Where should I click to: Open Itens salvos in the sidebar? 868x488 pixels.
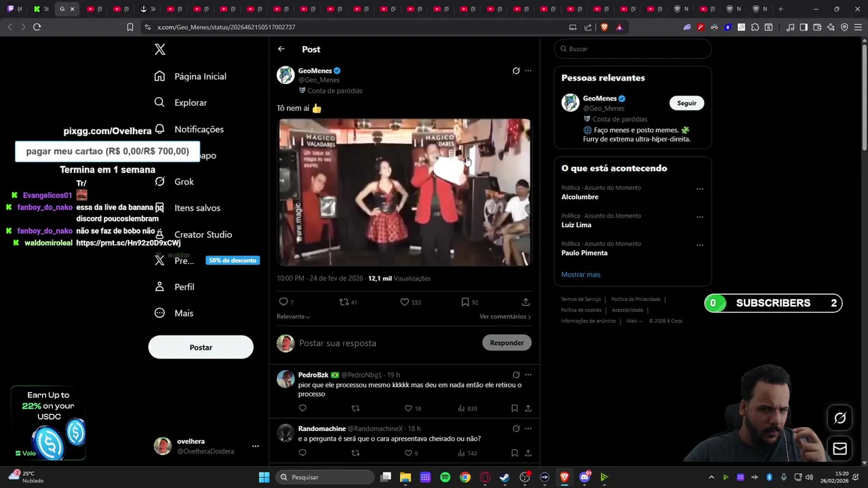187,208
